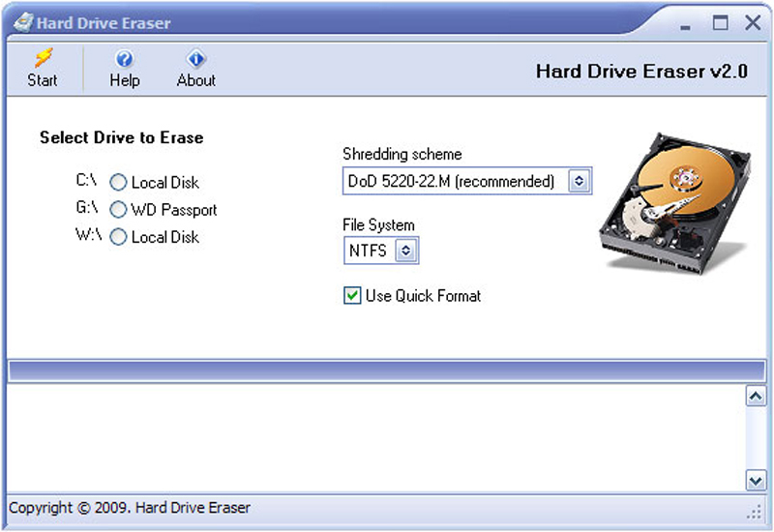Click File System dropdown arrow button
This screenshot has width=774, height=532.
(x=405, y=251)
